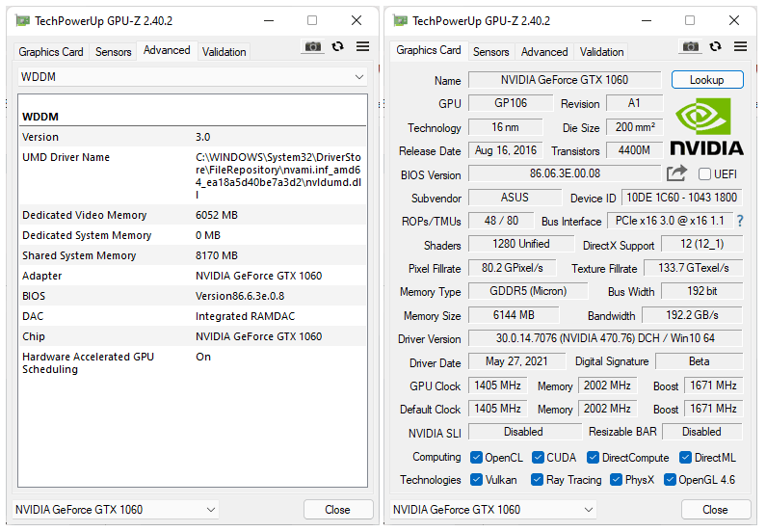Click the camera screenshot icon in the left window
This screenshot has width=766, height=532.
(x=313, y=46)
